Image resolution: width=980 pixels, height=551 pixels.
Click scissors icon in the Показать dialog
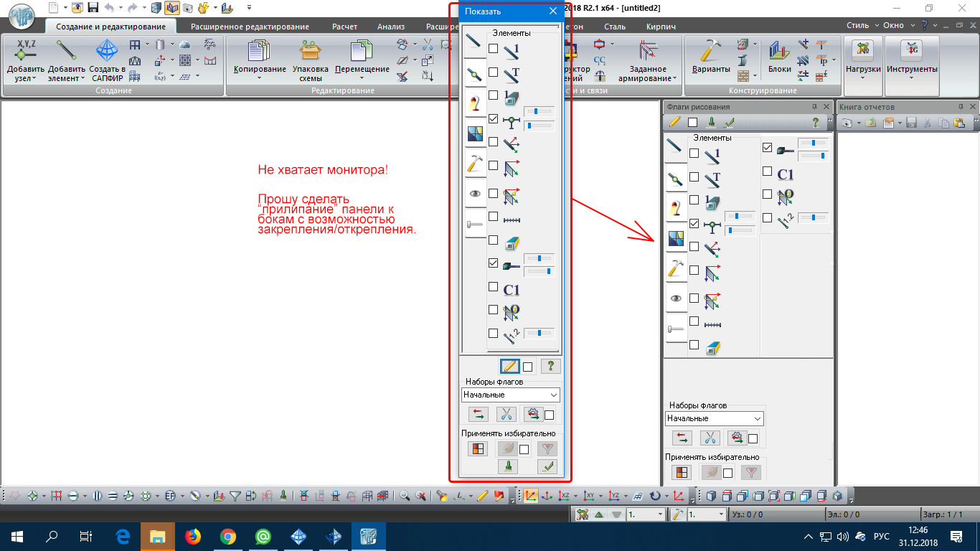506,414
